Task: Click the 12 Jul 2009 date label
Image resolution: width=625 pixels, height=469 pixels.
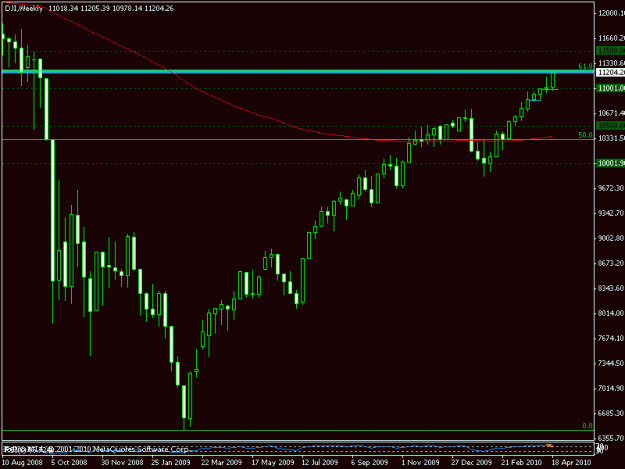Action: pos(320,462)
